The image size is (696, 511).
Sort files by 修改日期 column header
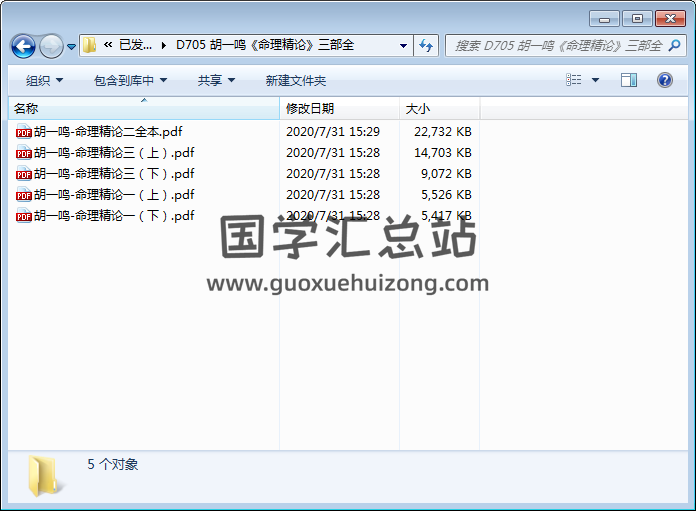tap(310, 108)
